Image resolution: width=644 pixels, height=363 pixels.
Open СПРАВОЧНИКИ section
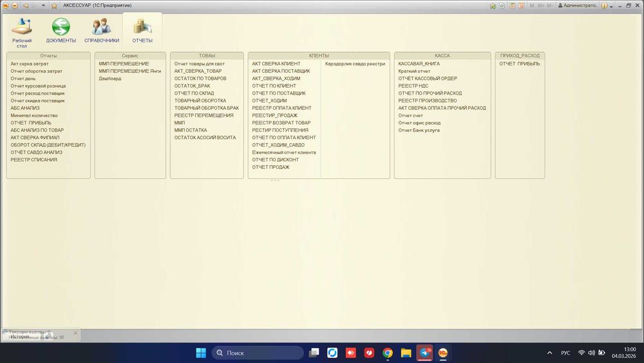click(x=102, y=30)
